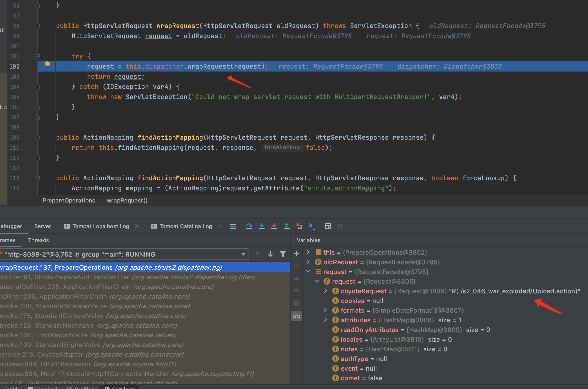Screen dimensions: 588x389
Task: Collapse the request RequestFacade@3795 node
Action: [x=308, y=271]
